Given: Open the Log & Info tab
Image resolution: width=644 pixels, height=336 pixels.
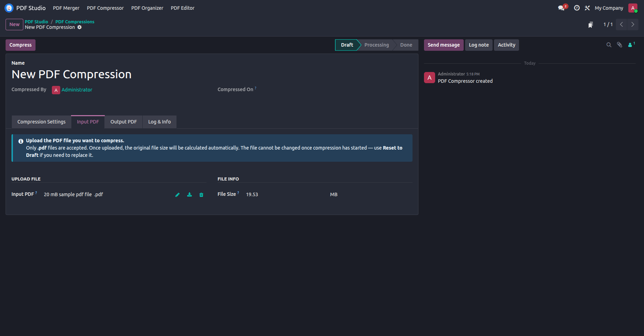Looking at the screenshot, I should [159, 122].
